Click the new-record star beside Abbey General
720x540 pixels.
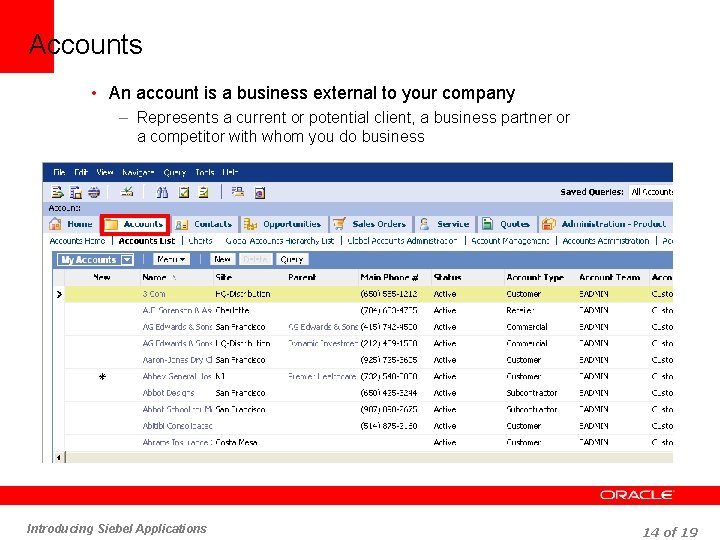pos(102,377)
